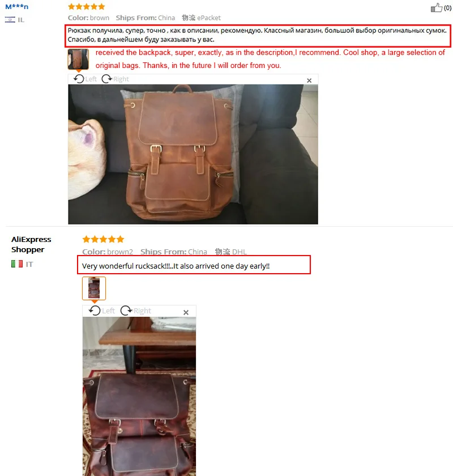The image size is (453, 476).
Task: Rotate second review photo left
Action: 102,311
